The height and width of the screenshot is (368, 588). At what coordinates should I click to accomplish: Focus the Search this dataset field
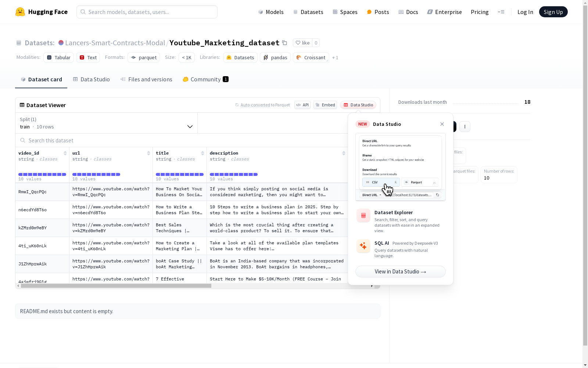pos(182,140)
